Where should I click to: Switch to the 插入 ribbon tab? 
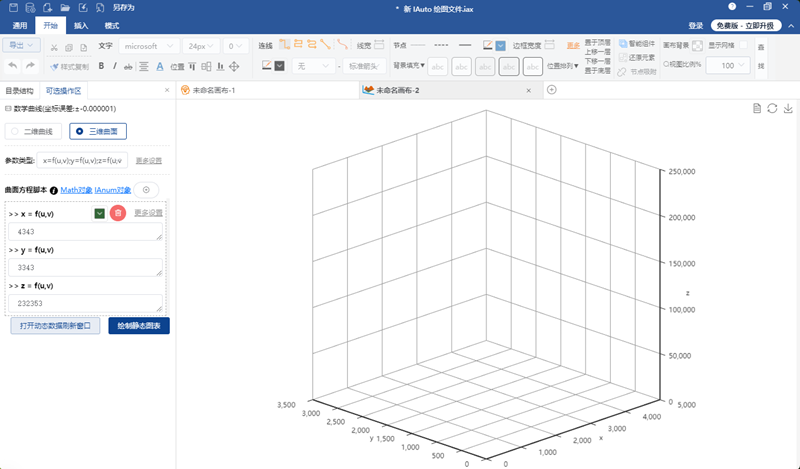(x=81, y=26)
